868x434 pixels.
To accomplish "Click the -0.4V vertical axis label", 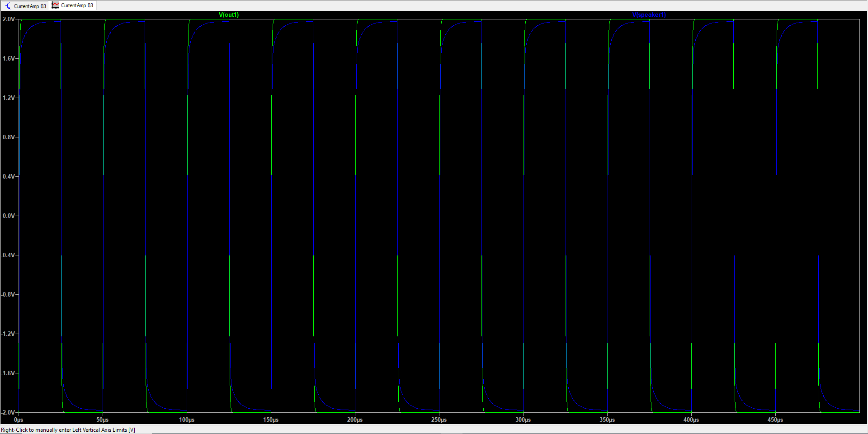I will pos(8,255).
